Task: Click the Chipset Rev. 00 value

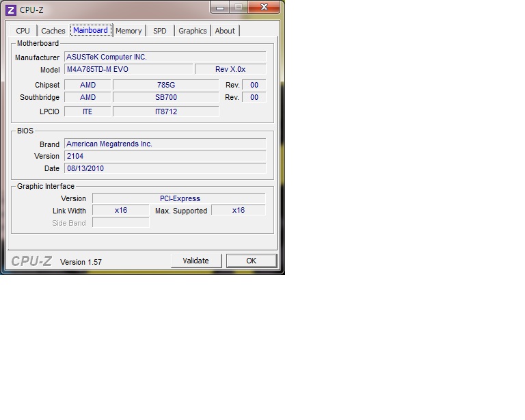Action: point(254,85)
